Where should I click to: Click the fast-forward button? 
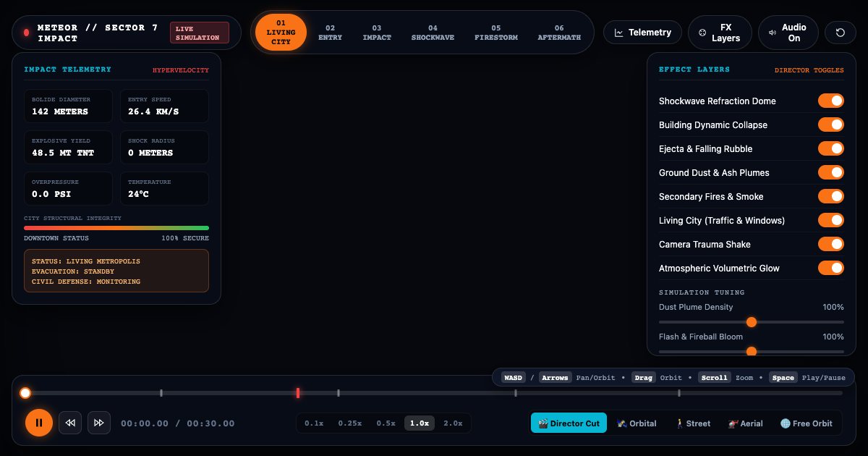coord(99,423)
